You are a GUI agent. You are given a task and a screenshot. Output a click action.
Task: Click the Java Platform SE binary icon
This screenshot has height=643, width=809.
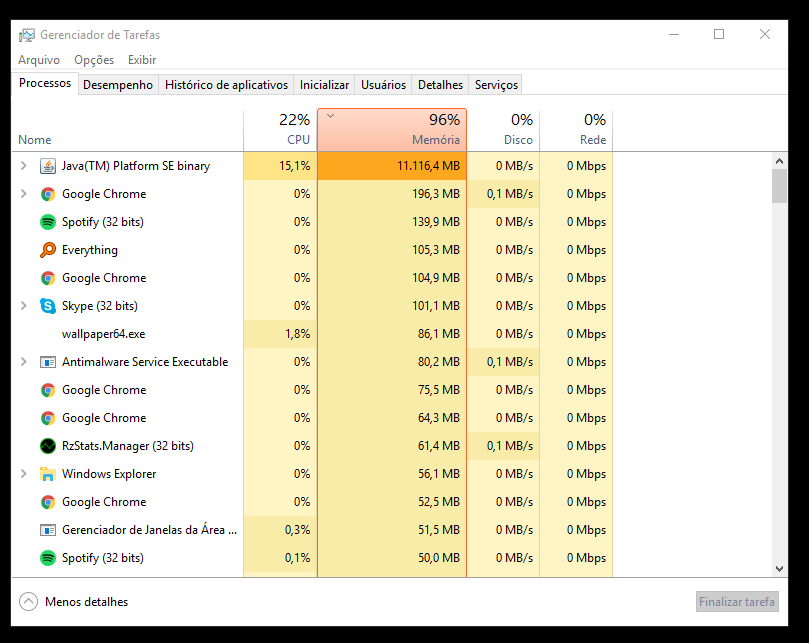(x=48, y=166)
